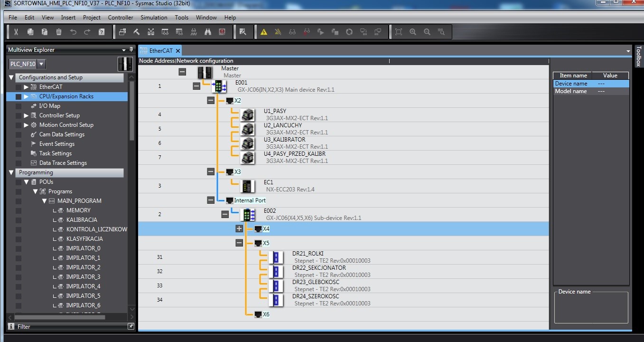Open the KALIBRACJA program section
Viewport: 644px width, 342px height.
coord(82,220)
